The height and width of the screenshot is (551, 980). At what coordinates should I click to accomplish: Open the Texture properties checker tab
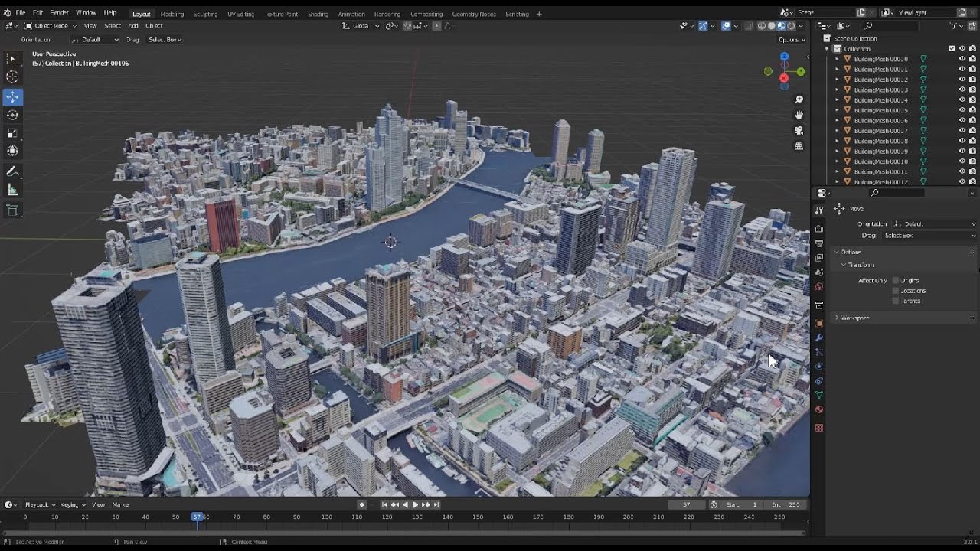[x=819, y=428]
